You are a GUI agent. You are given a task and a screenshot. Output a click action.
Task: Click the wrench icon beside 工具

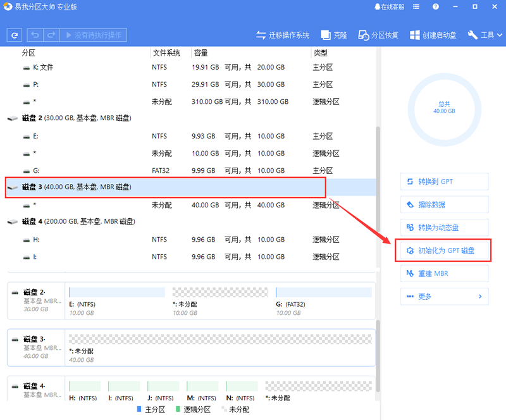[472, 35]
